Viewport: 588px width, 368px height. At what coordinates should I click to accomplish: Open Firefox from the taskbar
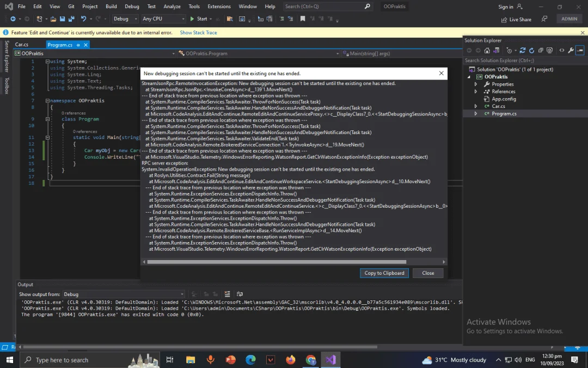291,360
